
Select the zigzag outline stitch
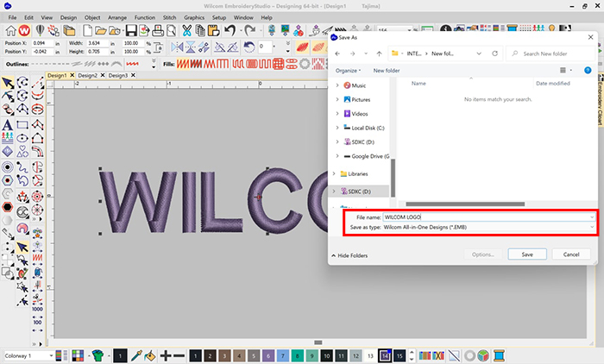pos(133,64)
